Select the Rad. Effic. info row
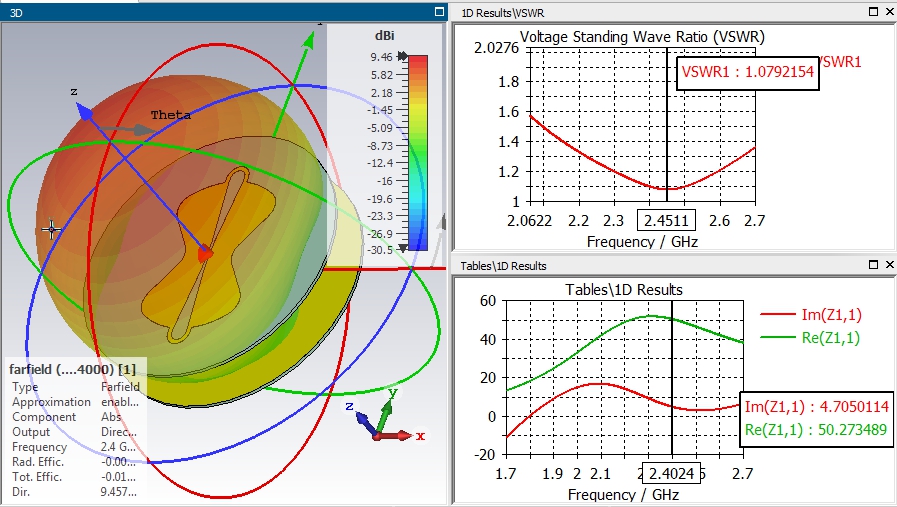This screenshot has height=507, width=897. coord(76,461)
